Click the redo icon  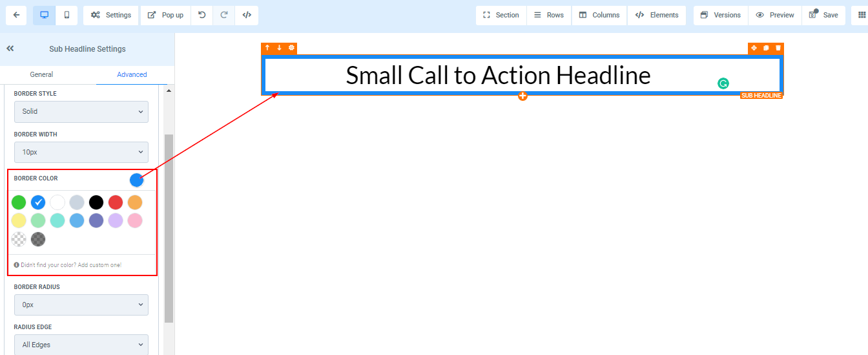224,15
